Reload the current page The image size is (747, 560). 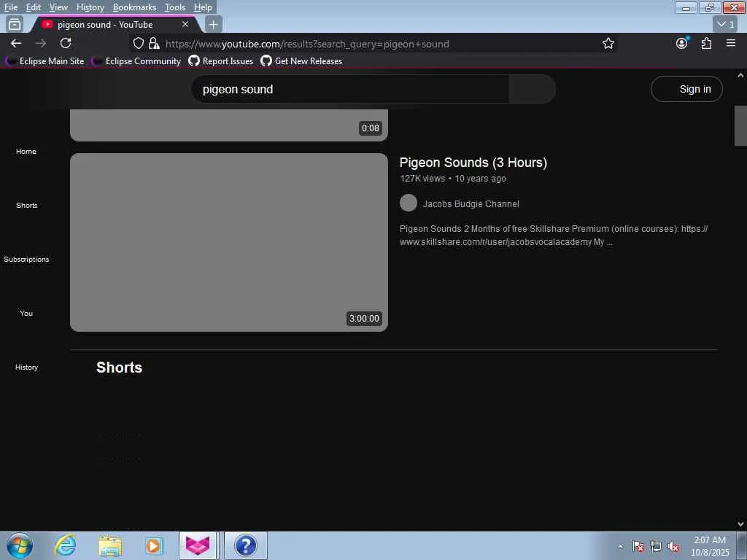(x=66, y=43)
